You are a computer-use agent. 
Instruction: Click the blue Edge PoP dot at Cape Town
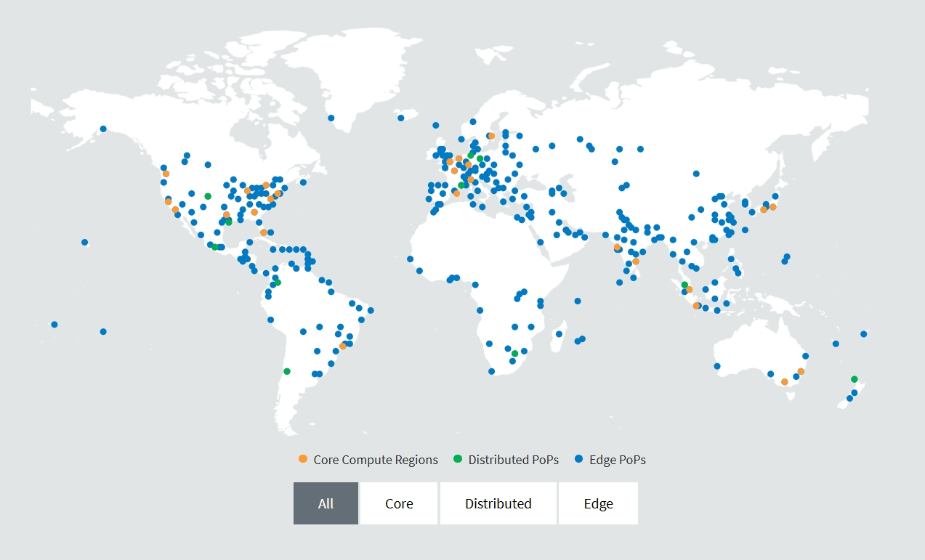coord(491,371)
